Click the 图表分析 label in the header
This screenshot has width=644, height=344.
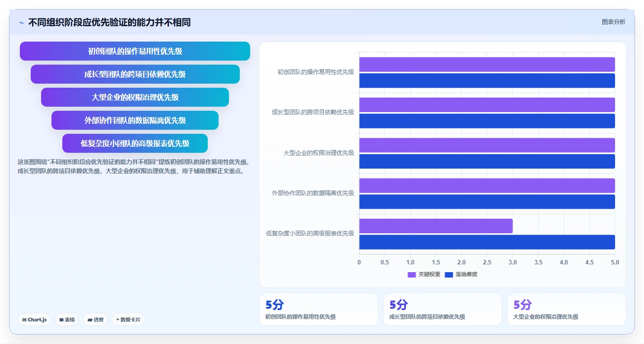tap(613, 22)
